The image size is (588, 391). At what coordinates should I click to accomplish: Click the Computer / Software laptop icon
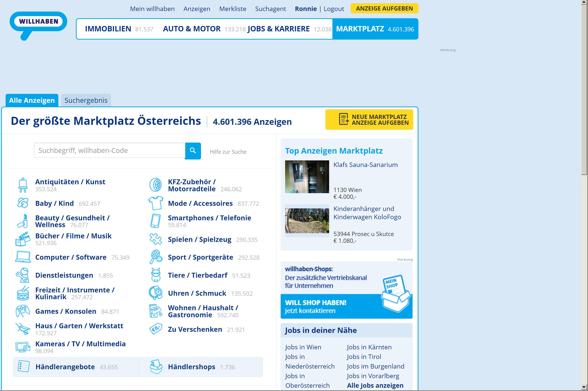tap(23, 257)
